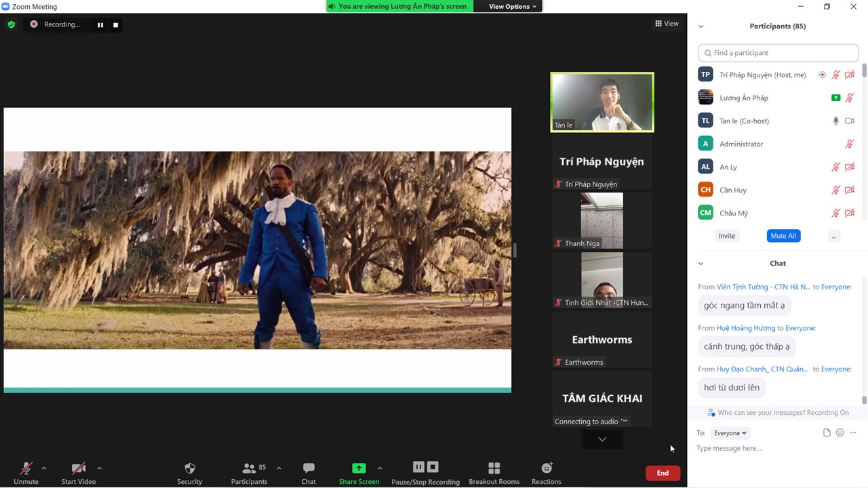Open the chat emoji picker
The width and height of the screenshot is (868, 488).
tap(840, 433)
